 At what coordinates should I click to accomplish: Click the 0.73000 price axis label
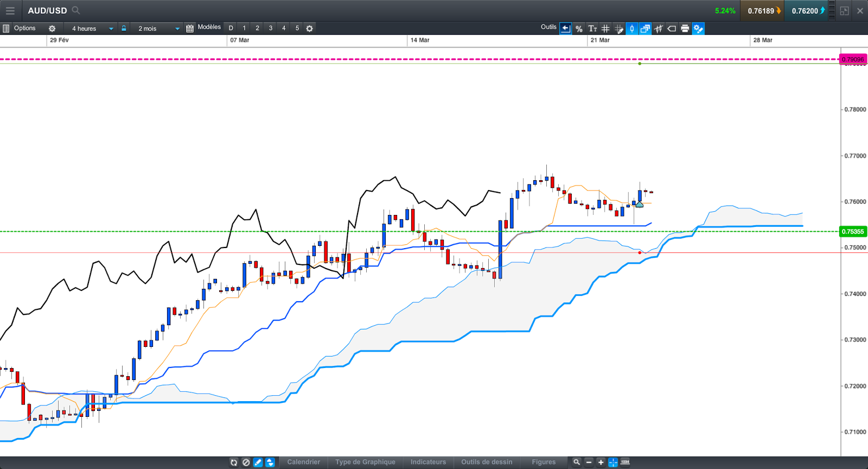click(855, 340)
